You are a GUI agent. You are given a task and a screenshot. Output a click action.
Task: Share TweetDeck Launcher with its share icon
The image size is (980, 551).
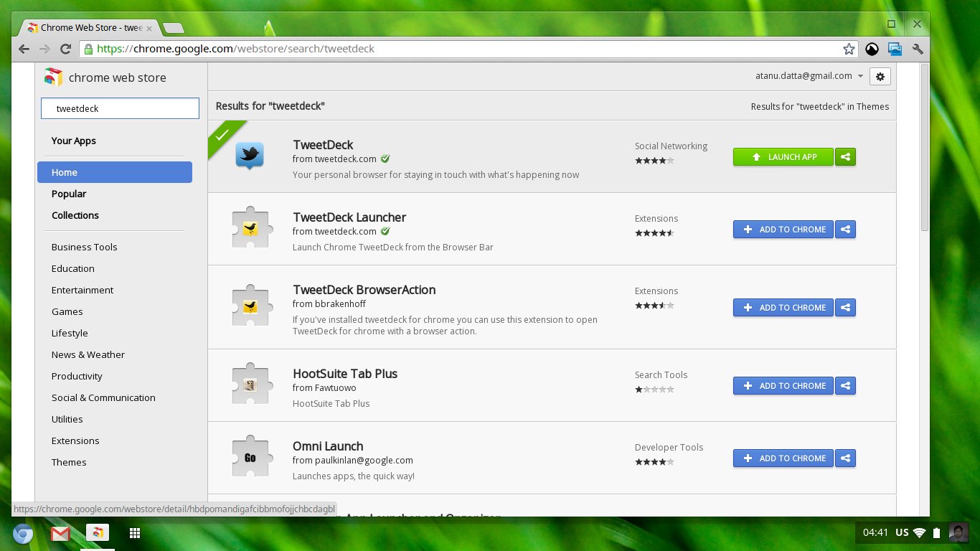pos(846,229)
